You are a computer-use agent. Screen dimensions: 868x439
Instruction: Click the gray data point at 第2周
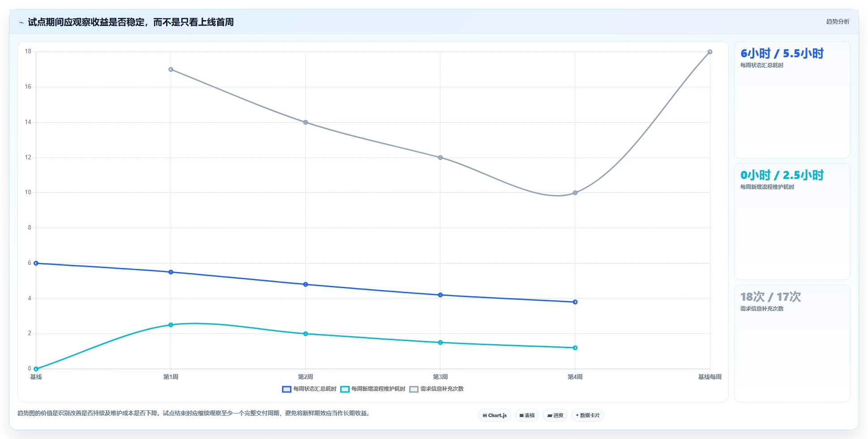coord(305,122)
